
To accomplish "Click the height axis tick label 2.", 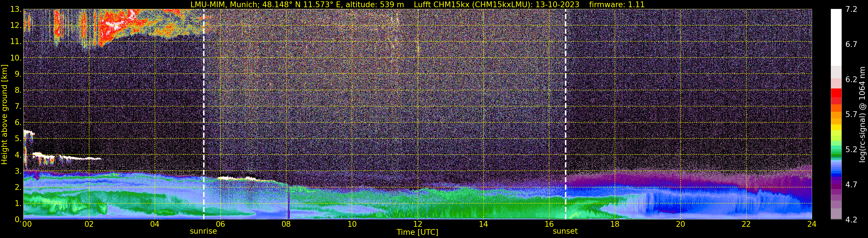I will click(18, 187).
